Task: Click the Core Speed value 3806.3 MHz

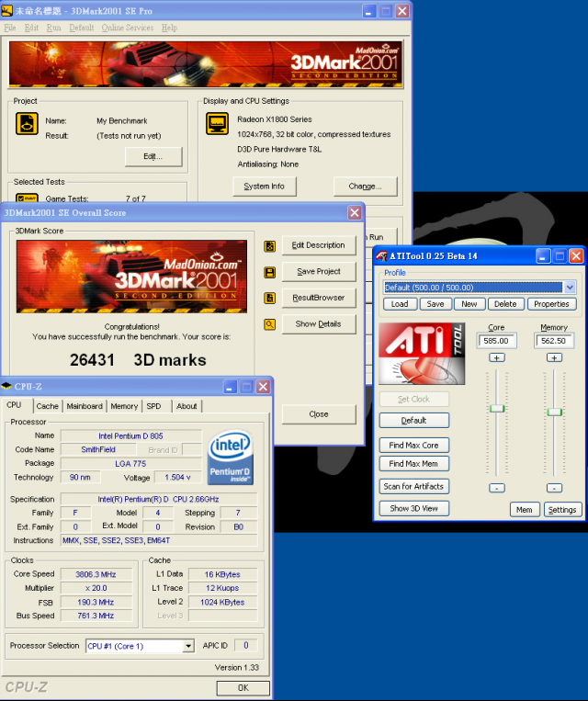Action: point(96,574)
